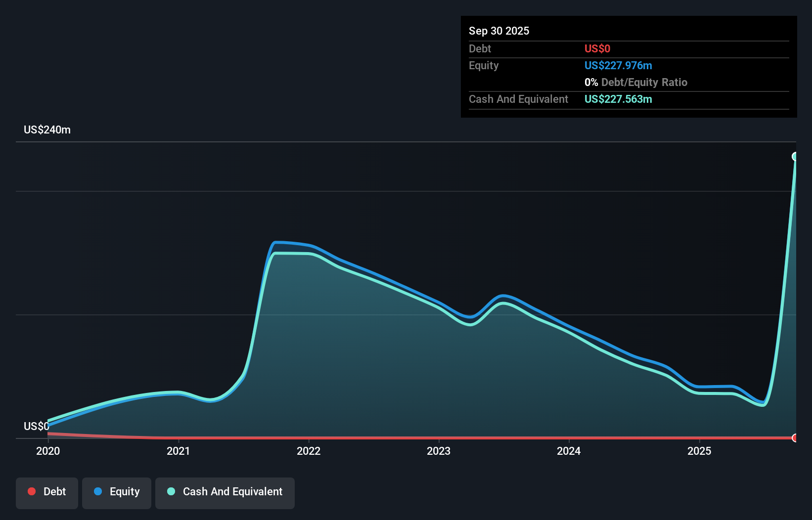Click the teal Cash And Equivalent legend dot
This screenshot has height=520, width=812.
pos(171,491)
